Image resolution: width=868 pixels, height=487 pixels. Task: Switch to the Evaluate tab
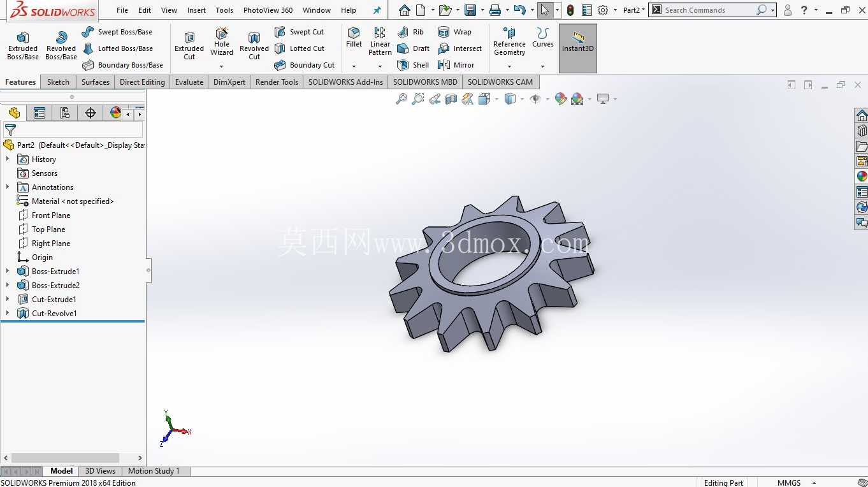[189, 82]
